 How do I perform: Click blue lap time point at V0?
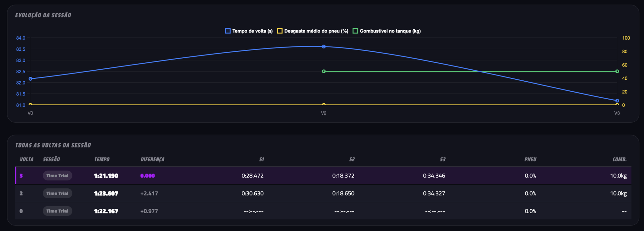30,79
